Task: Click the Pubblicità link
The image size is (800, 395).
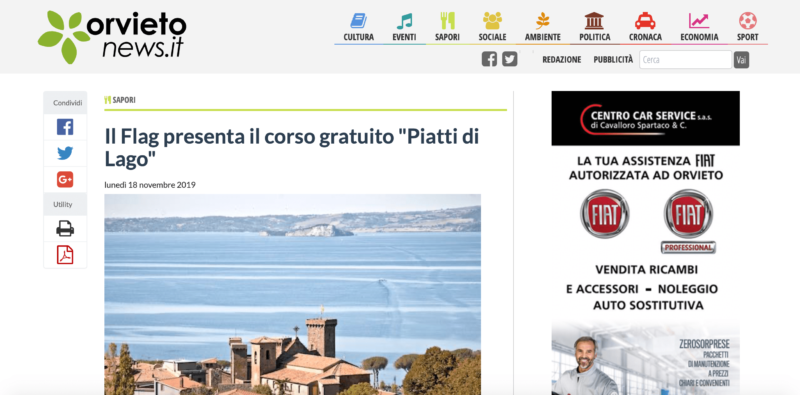Action: (613, 60)
